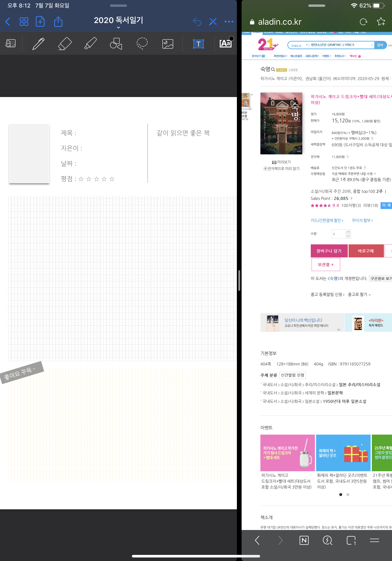392x561 pixels.
Task: Click the magnifier icon next to 숙명
Action: click(x=273, y=69)
